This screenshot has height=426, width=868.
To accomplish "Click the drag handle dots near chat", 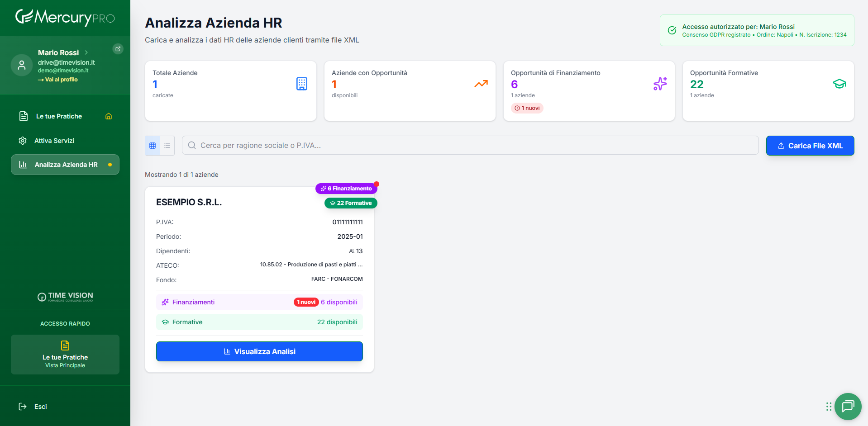I will click(829, 407).
